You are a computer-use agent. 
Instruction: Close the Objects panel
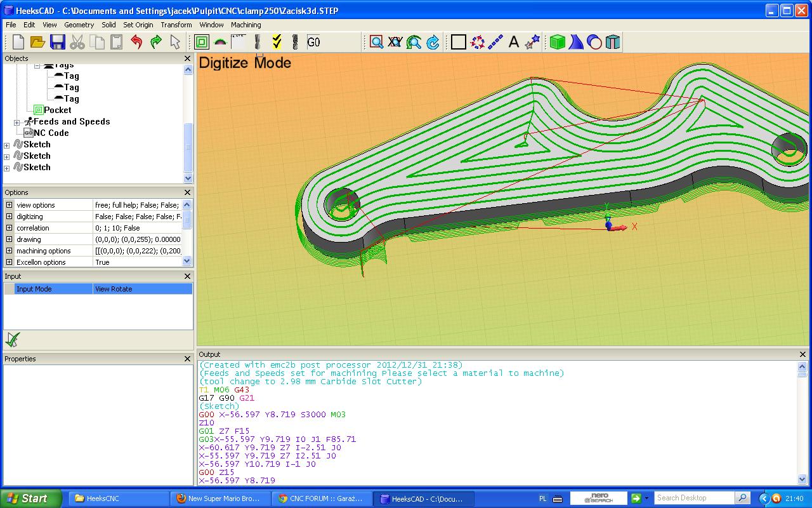point(187,58)
